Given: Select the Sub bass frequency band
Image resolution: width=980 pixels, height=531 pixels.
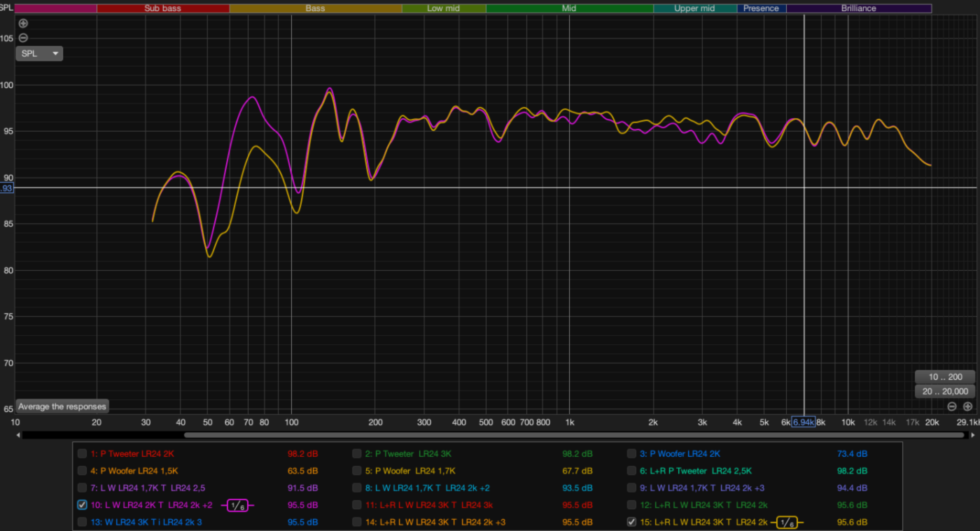Looking at the screenshot, I should (162, 8).
